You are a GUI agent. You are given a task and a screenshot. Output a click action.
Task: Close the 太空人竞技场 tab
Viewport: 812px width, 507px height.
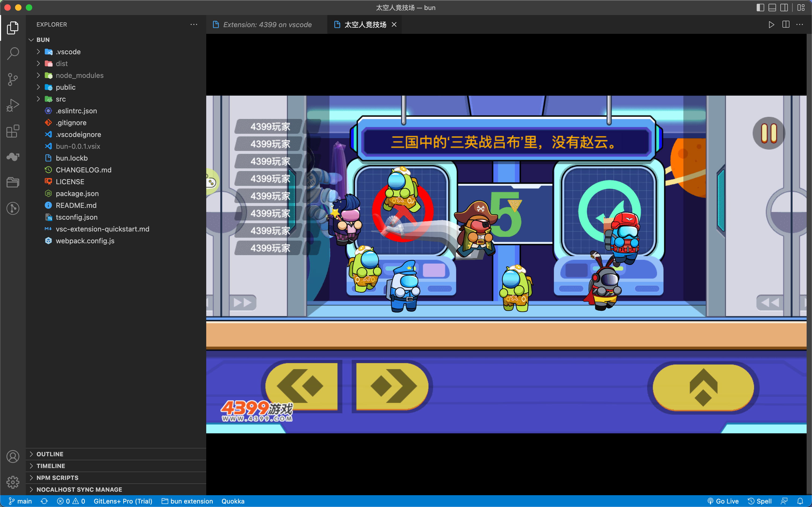[394, 24]
